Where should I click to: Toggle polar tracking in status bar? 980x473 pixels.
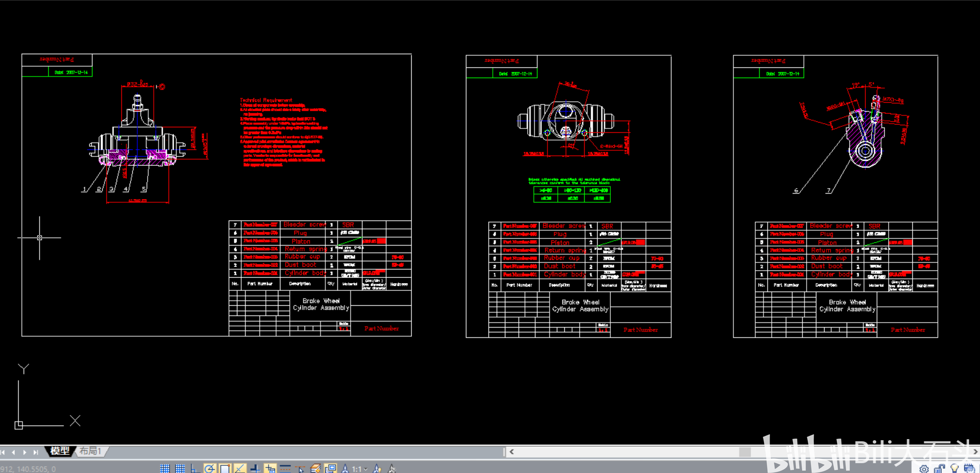pyautogui.click(x=210, y=469)
